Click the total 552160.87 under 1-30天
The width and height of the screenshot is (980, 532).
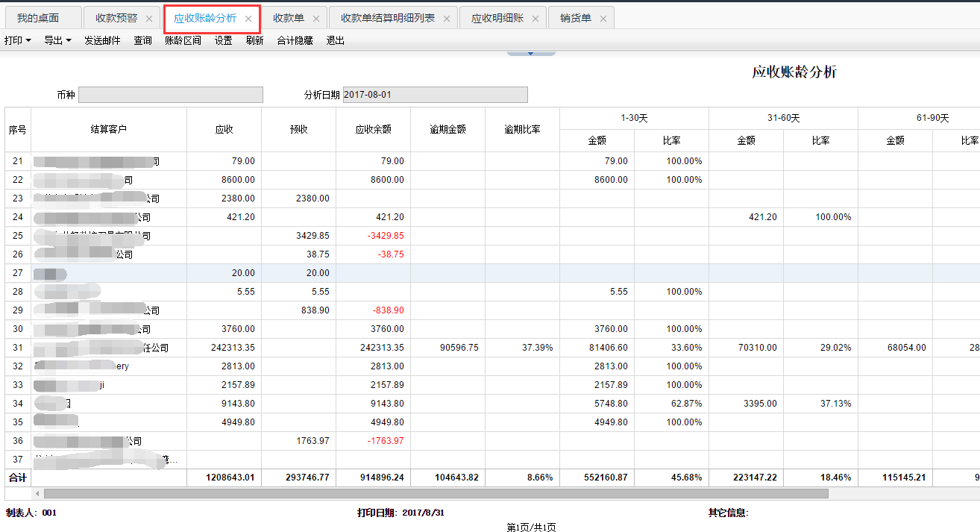597,478
